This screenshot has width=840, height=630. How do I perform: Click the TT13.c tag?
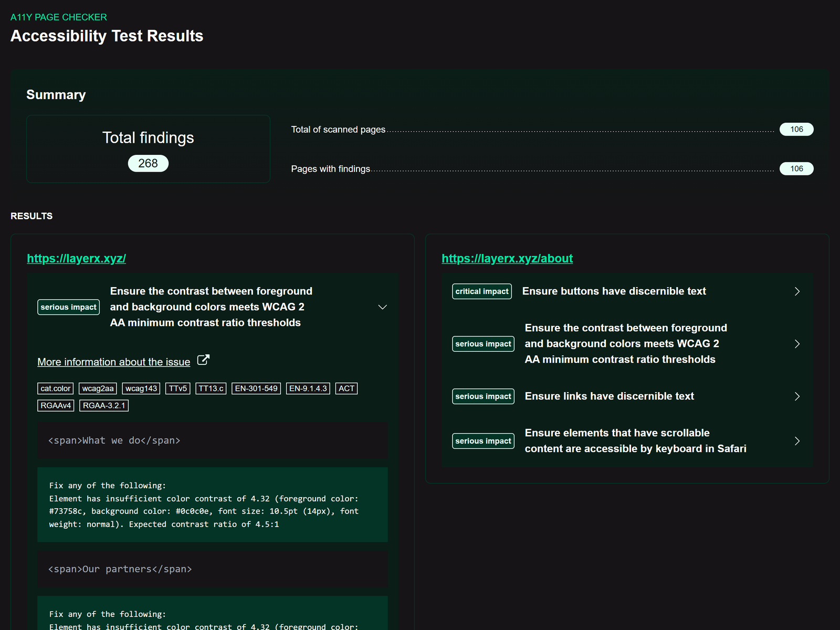[x=211, y=388]
